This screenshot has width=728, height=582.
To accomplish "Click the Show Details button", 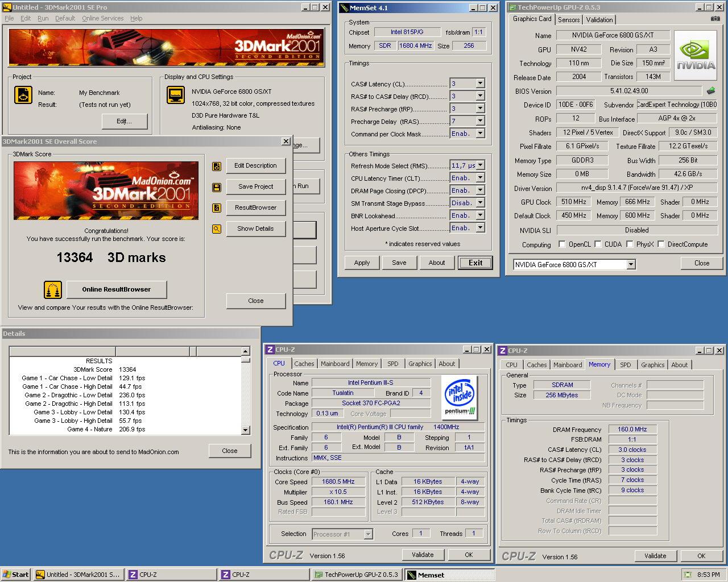I will (x=255, y=228).
